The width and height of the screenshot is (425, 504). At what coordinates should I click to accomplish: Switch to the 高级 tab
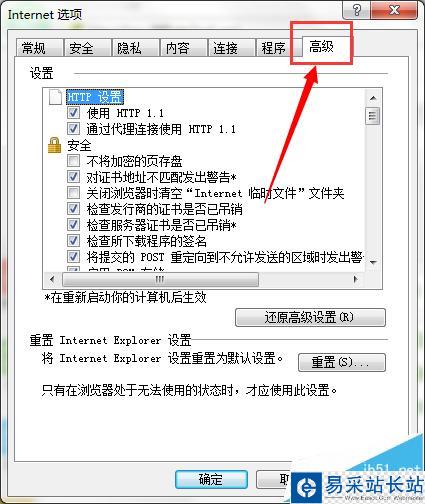pyautogui.click(x=321, y=46)
